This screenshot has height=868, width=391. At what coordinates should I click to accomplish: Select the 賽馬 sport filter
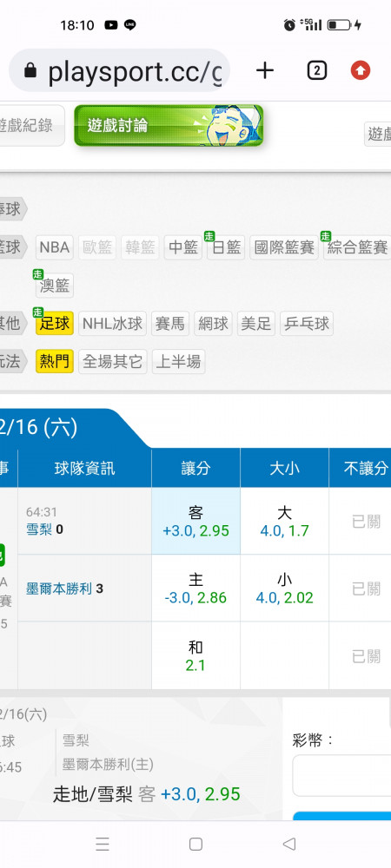click(170, 323)
